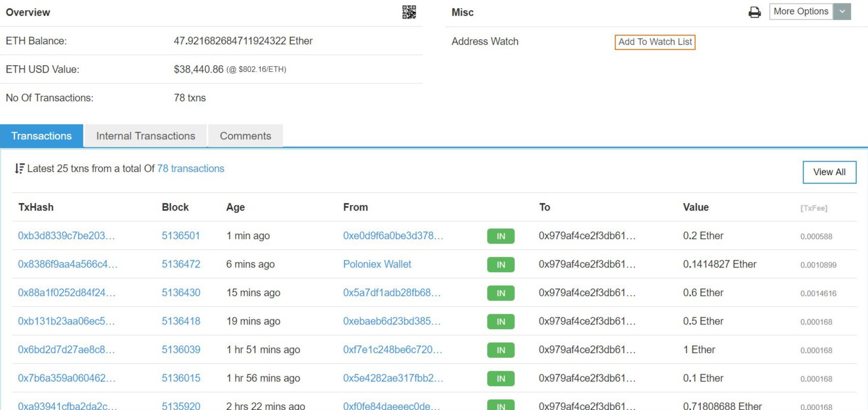Open the 78 transactions link
The height and width of the screenshot is (410, 868).
point(191,168)
